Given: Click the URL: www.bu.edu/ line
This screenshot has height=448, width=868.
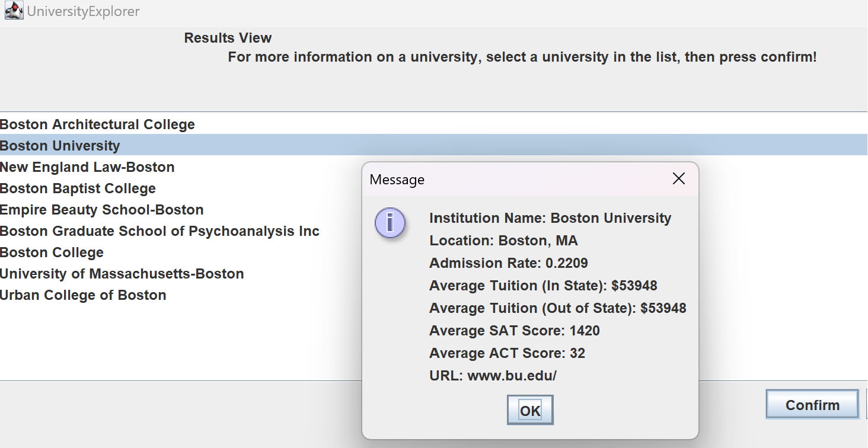Looking at the screenshot, I should click(x=493, y=376).
